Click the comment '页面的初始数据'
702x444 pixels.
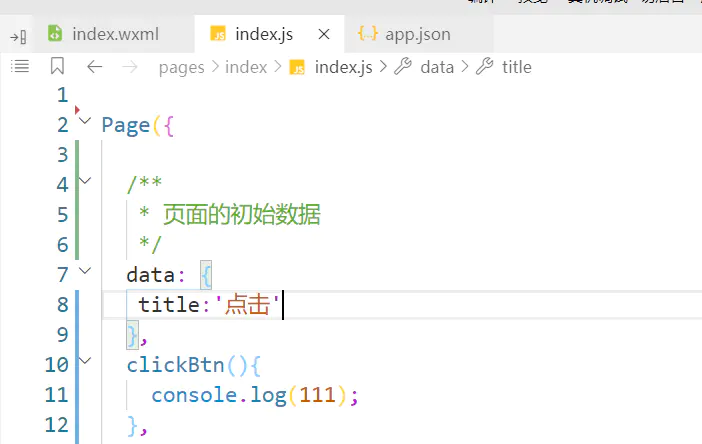pyautogui.click(x=242, y=214)
